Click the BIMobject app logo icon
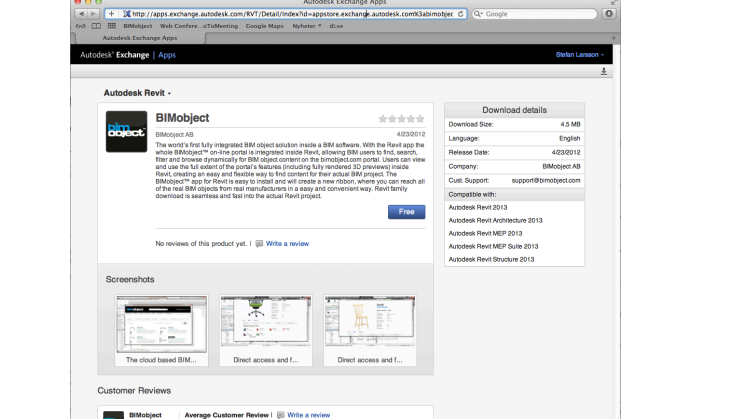 click(127, 132)
